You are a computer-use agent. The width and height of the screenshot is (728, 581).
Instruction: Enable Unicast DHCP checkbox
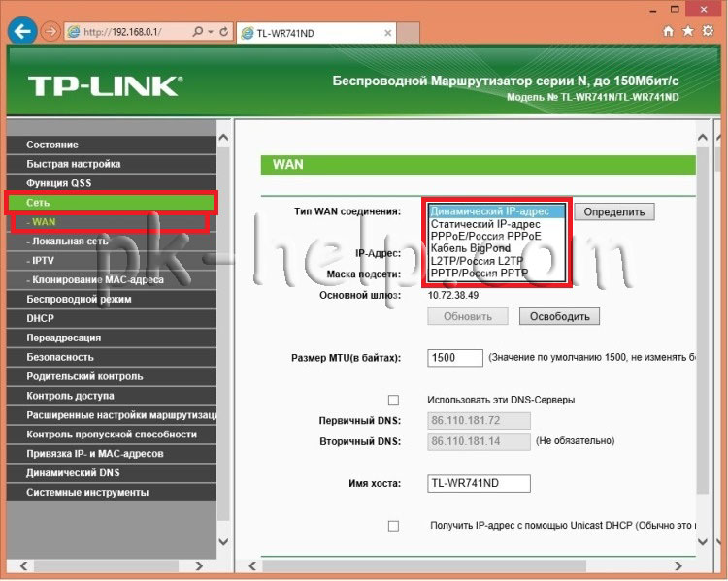click(x=393, y=526)
